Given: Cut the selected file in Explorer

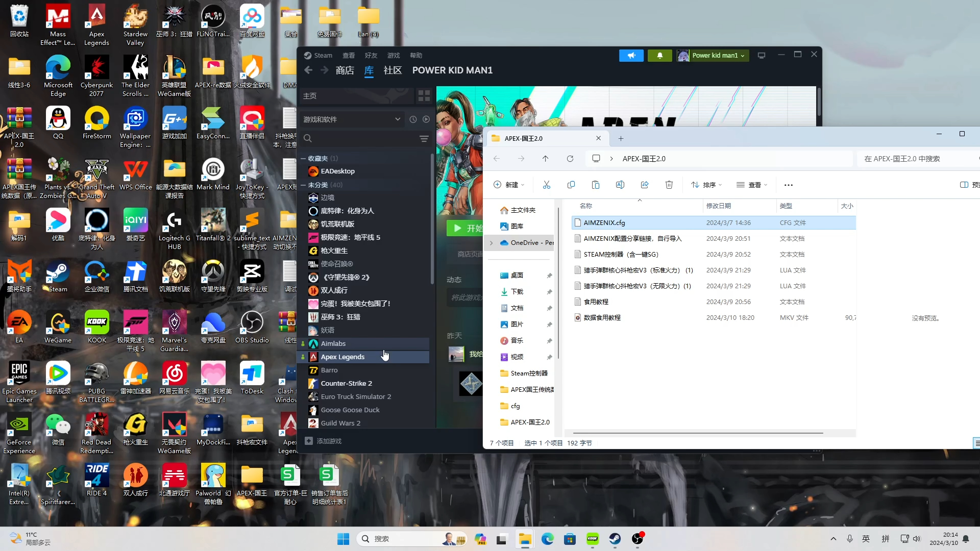Looking at the screenshot, I should 547,185.
